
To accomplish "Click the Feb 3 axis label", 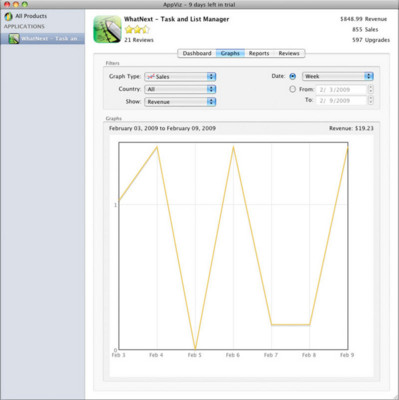I will 118,355.
